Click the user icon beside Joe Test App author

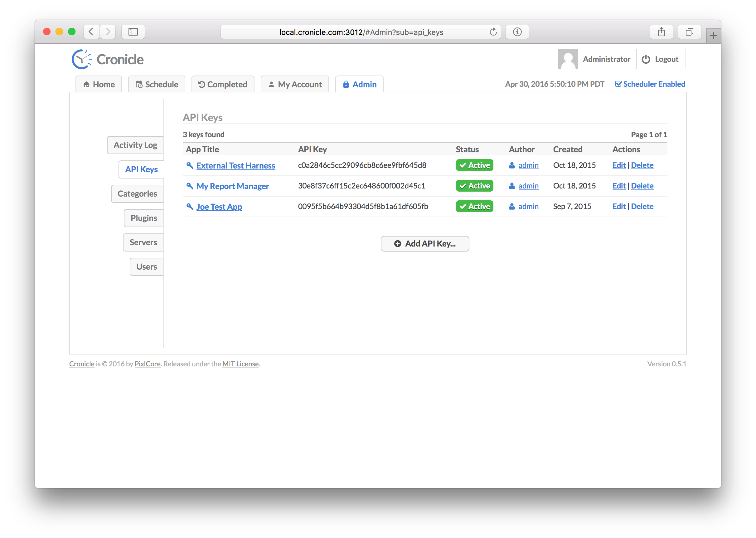point(512,206)
